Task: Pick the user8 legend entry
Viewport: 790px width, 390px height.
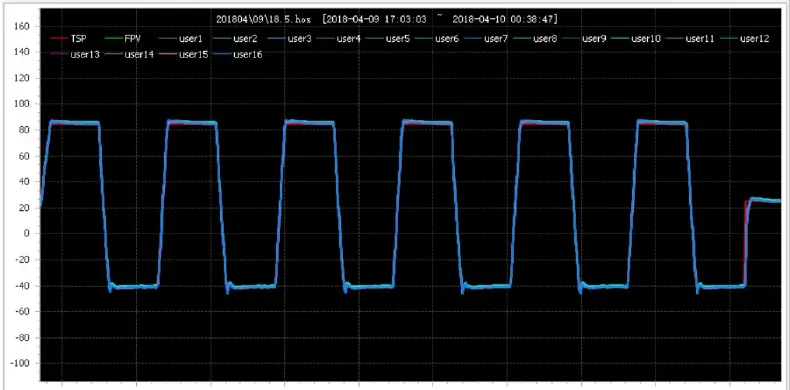Action: point(535,39)
